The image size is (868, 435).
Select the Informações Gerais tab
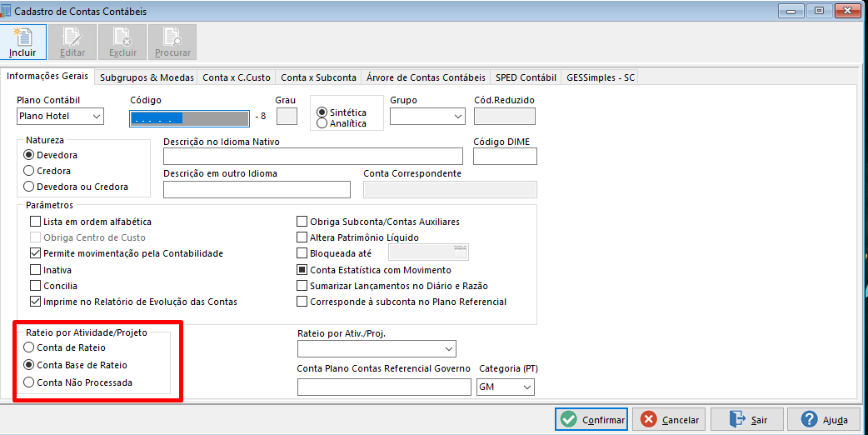[47, 76]
